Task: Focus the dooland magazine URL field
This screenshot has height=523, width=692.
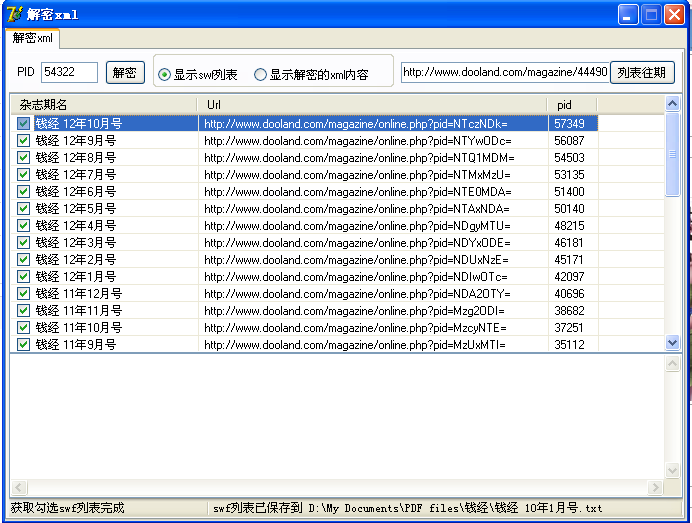Action: coord(505,72)
